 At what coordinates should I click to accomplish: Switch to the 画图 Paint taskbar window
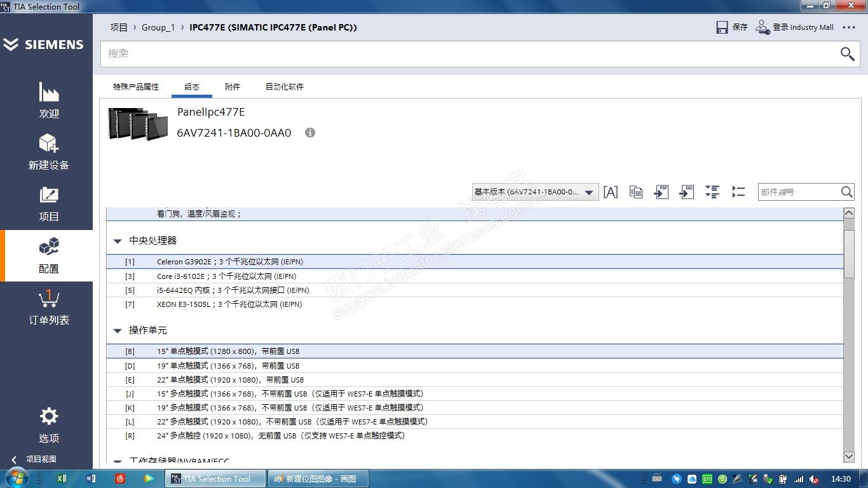click(316, 478)
